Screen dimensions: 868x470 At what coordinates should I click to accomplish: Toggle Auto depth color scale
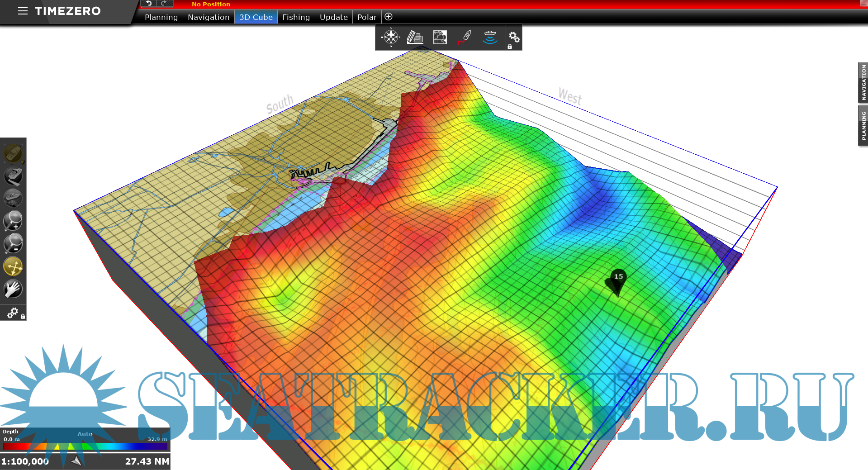coord(85,434)
